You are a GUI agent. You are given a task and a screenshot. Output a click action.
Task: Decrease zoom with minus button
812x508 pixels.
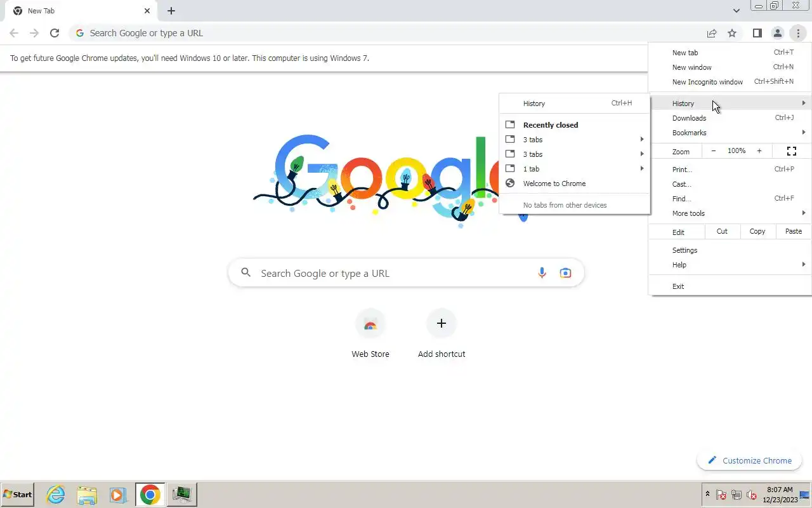pos(714,151)
